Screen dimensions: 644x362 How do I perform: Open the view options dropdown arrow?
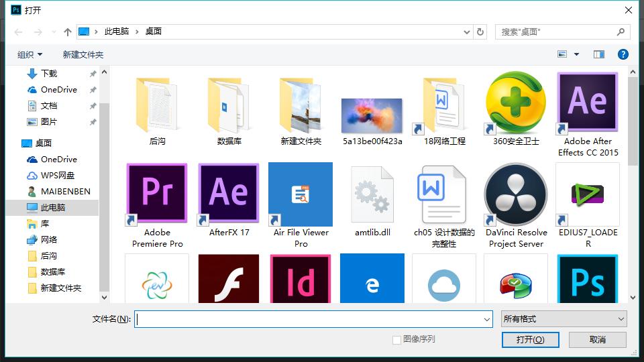click(577, 54)
